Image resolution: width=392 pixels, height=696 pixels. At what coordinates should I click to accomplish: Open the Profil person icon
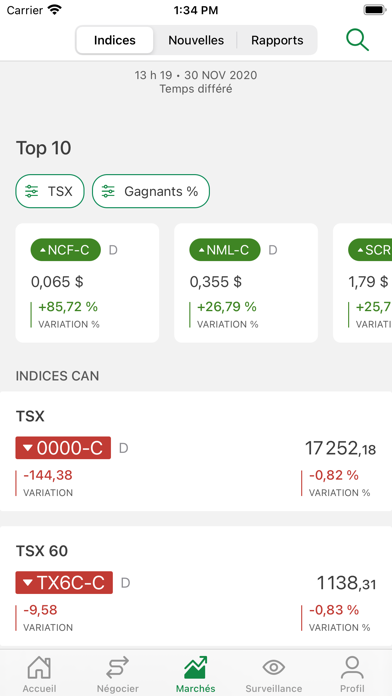352,668
